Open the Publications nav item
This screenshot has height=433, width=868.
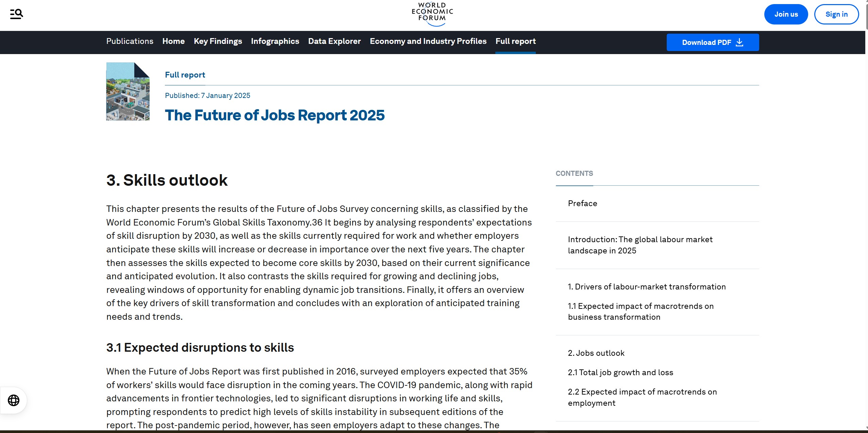click(130, 41)
